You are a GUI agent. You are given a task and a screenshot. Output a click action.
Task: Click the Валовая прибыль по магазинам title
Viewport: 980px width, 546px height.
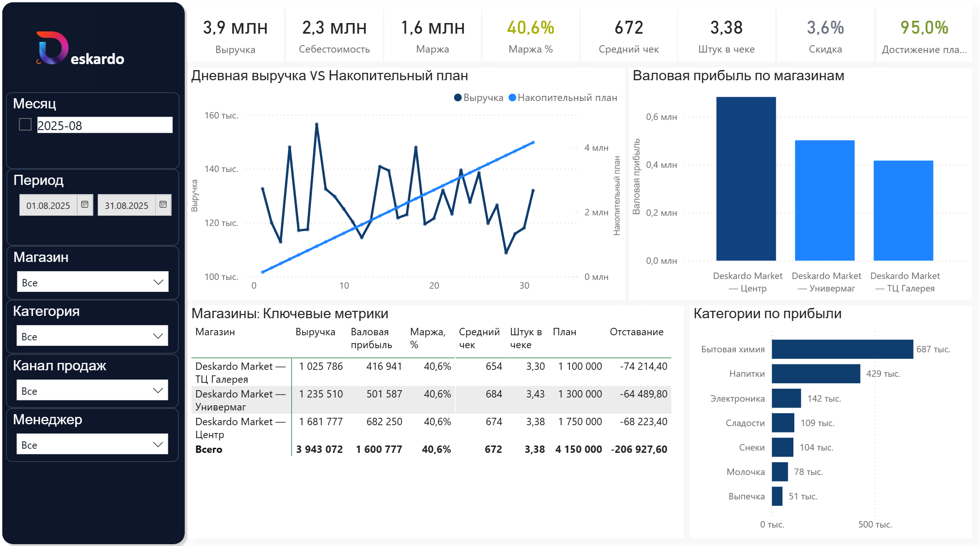(739, 76)
